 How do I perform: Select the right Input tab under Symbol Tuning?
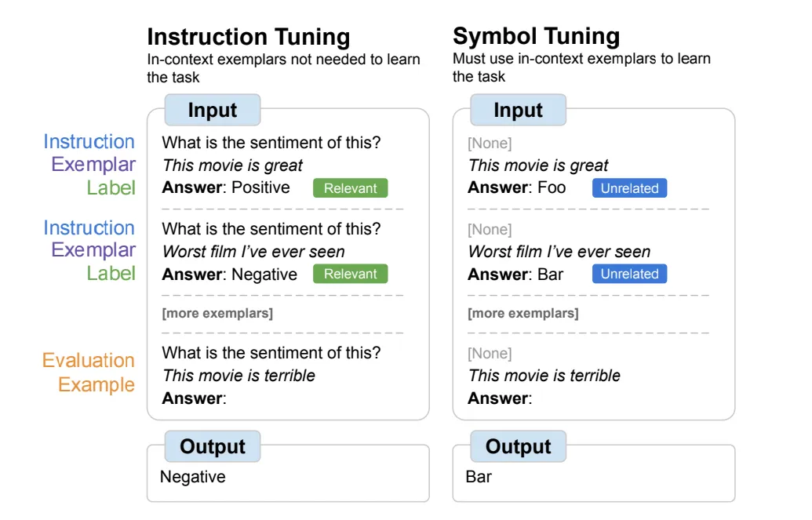point(518,110)
